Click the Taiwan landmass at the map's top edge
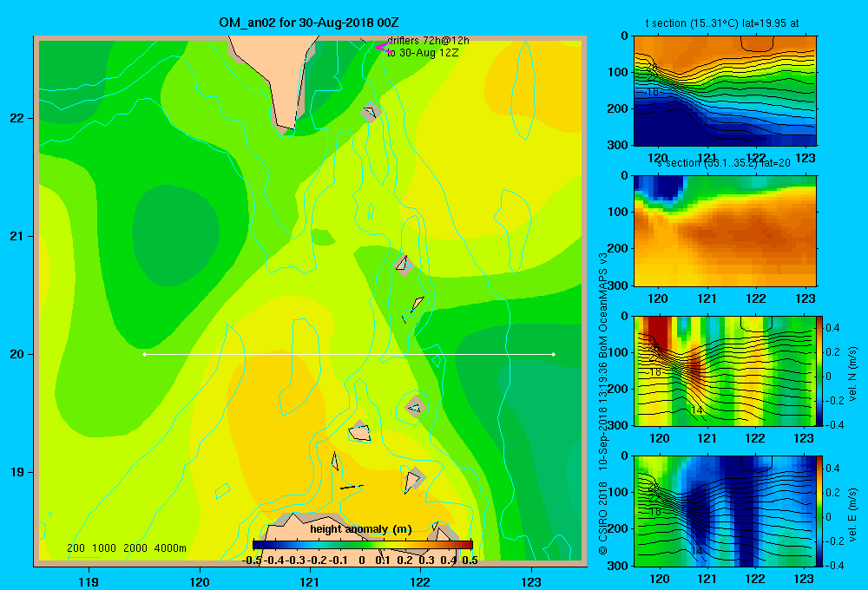The width and height of the screenshot is (868, 590). coord(279,77)
